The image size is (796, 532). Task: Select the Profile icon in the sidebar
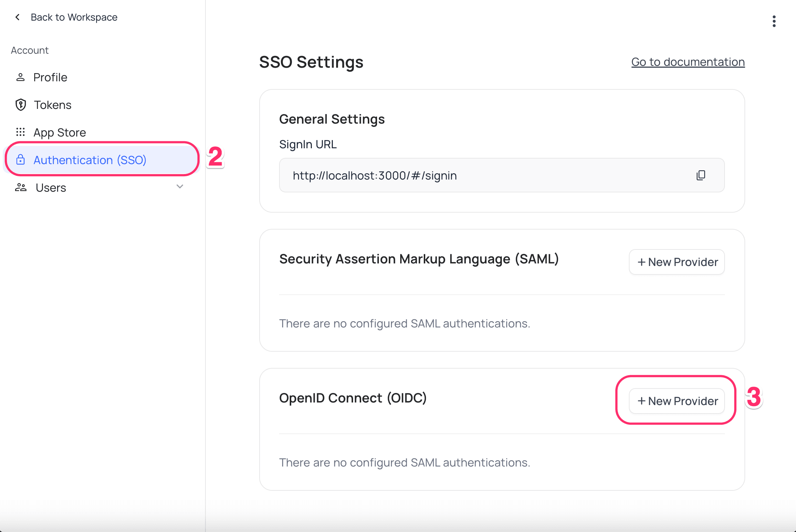(21, 77)
